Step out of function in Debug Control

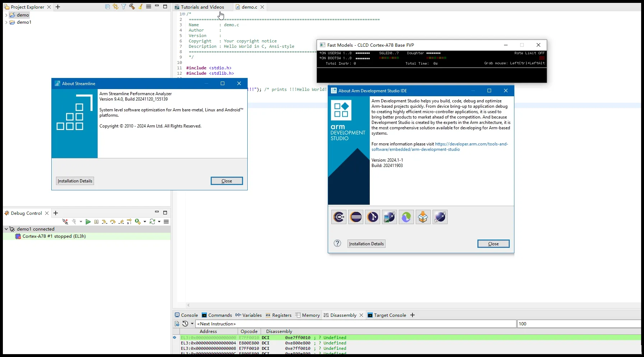point(121,222)
